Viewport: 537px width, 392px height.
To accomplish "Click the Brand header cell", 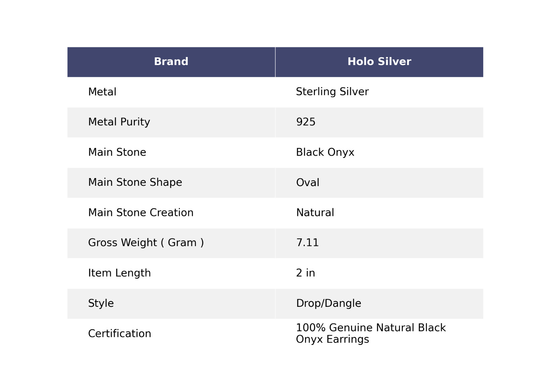I will coord(171,62).
